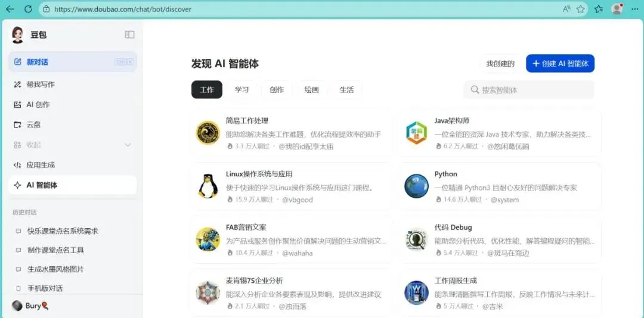The height and width of the screenshot is (318, 644).
Task: Click 帮我写作 pen icon
Action: (x=17, y=85)
